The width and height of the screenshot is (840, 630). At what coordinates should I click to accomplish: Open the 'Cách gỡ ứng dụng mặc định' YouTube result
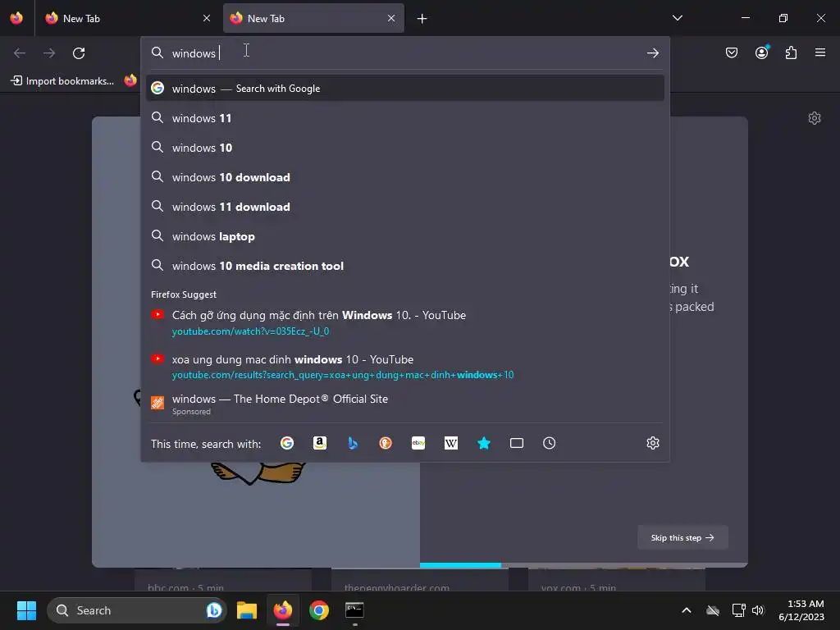pos(405,322)
